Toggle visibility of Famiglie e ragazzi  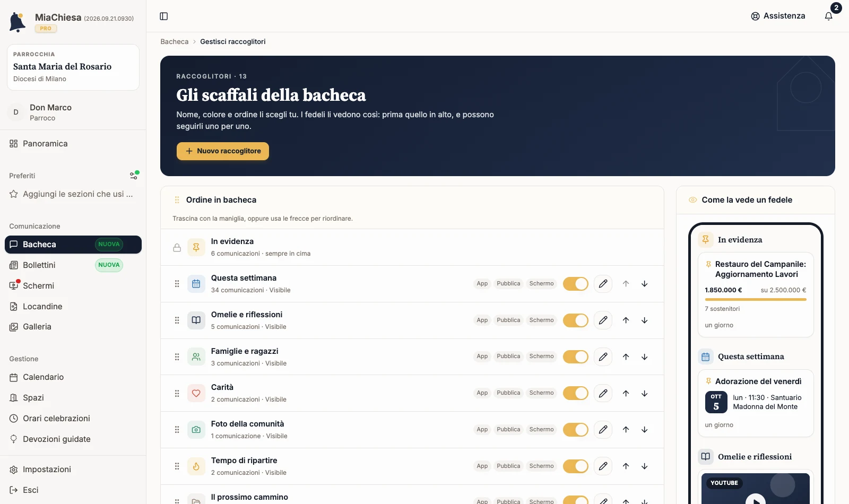(x=576, y=357)
